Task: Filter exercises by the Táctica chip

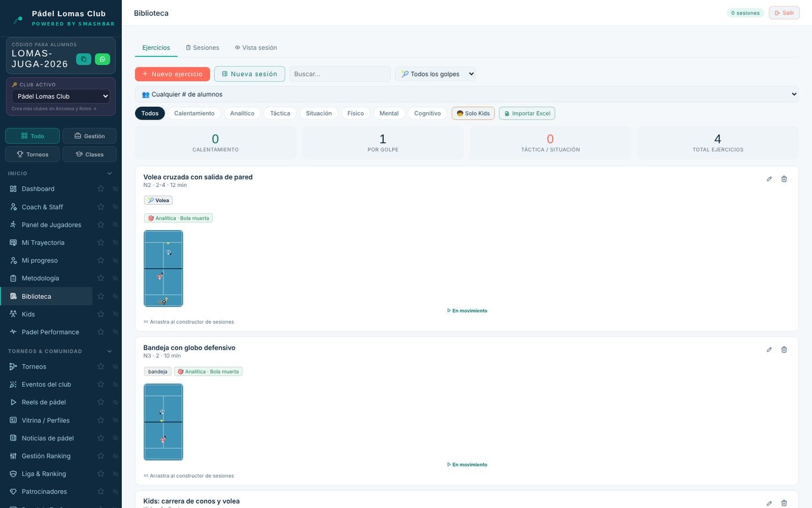Action: (x=280, y=113)
